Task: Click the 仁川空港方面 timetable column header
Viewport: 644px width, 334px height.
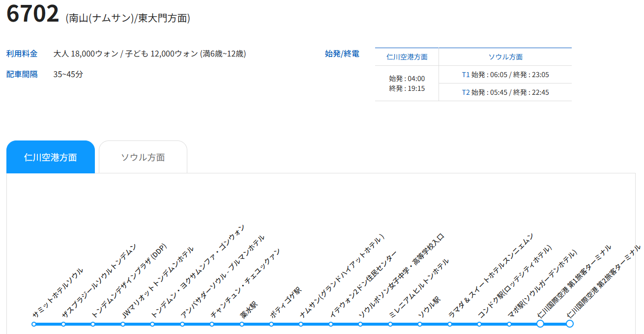Action: 407,57
